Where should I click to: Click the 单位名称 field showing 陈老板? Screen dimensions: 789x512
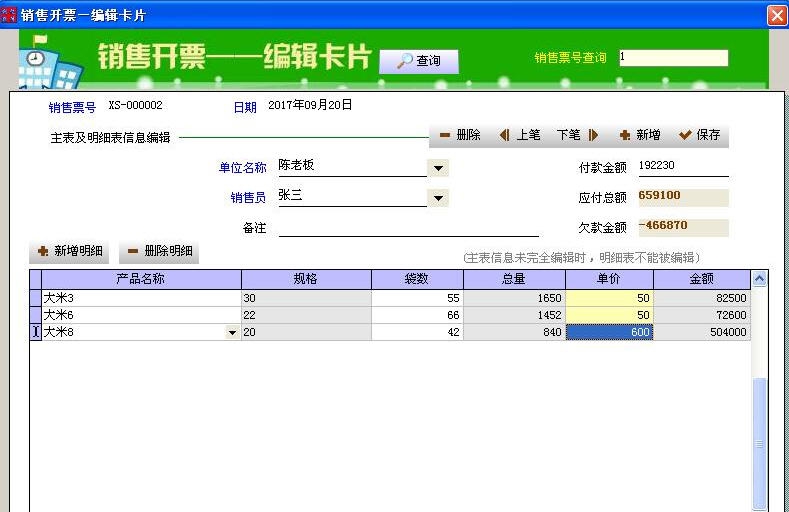(x=352, y=166)
